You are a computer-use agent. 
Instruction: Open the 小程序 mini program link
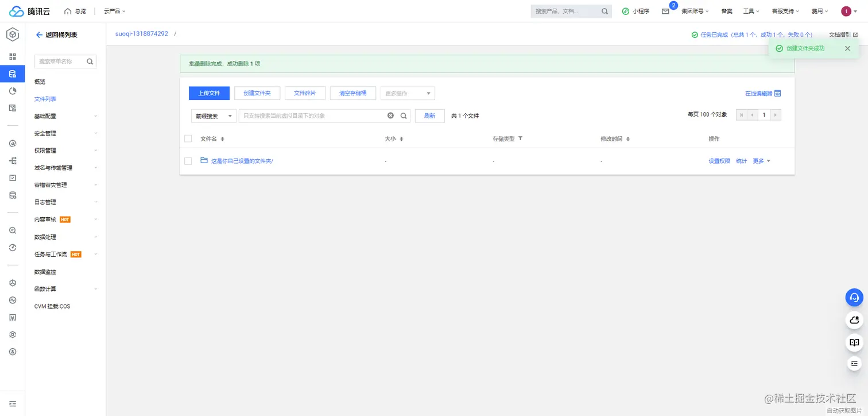tap(635, 11)
